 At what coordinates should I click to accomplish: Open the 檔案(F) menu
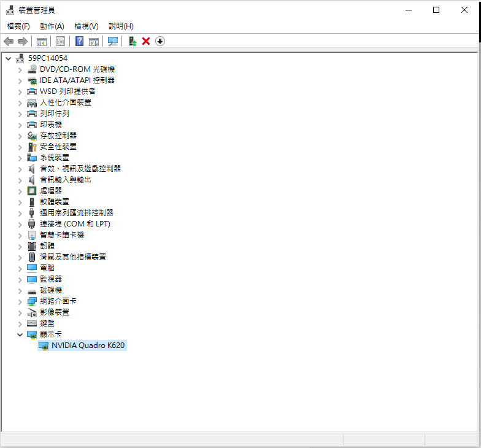tap(18, 26)
